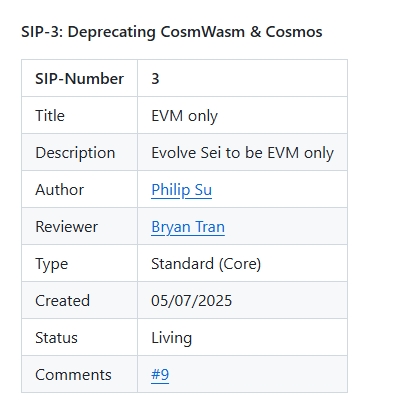The width and height of the screenshot is (410, 413).
Task: Open the Philip Su author link
Action: (181, 190)
